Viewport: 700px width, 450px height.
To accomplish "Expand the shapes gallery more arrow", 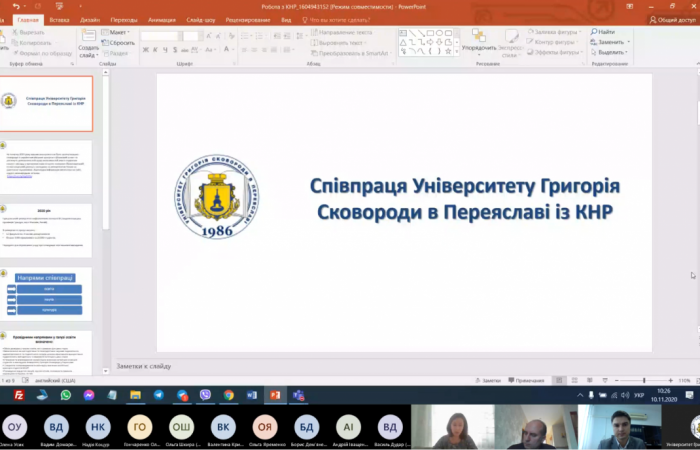I will (456, 52).
